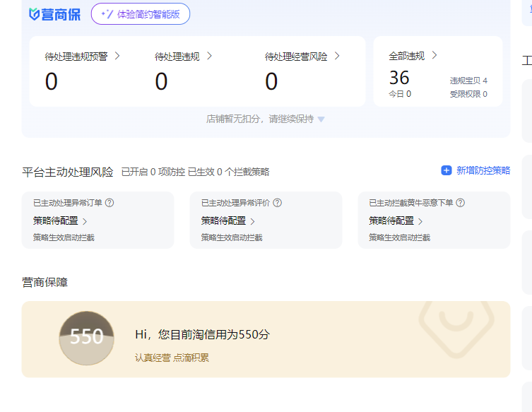The image size is (532, 412).
Task: Click help icon beside 已主动处理异常订单
Action: (110, 203)
